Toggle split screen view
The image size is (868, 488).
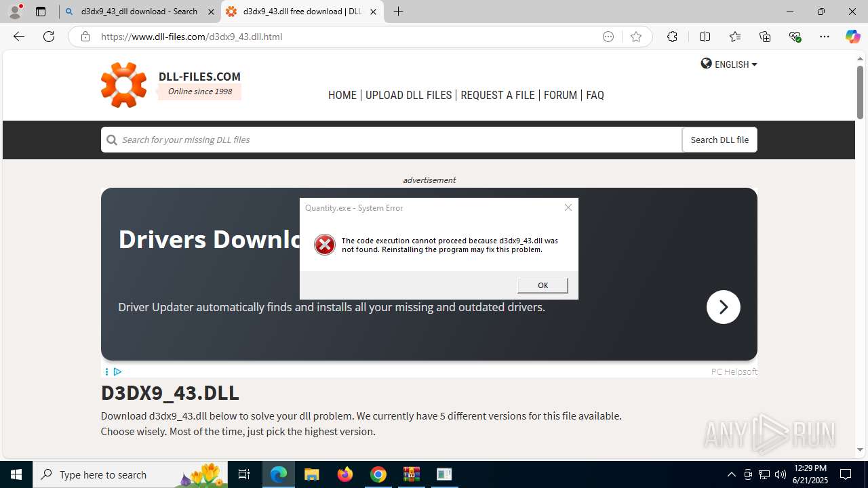(x=705, y=37)
